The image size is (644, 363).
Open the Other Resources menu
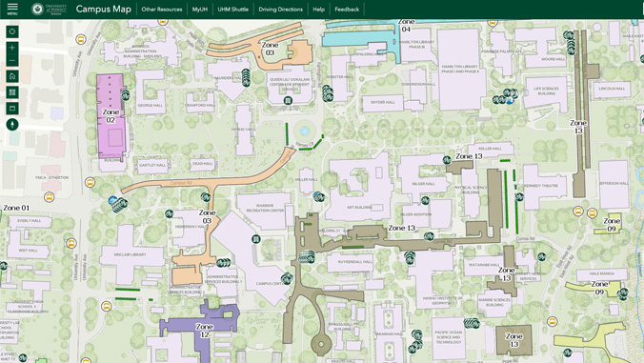point(162,9)
